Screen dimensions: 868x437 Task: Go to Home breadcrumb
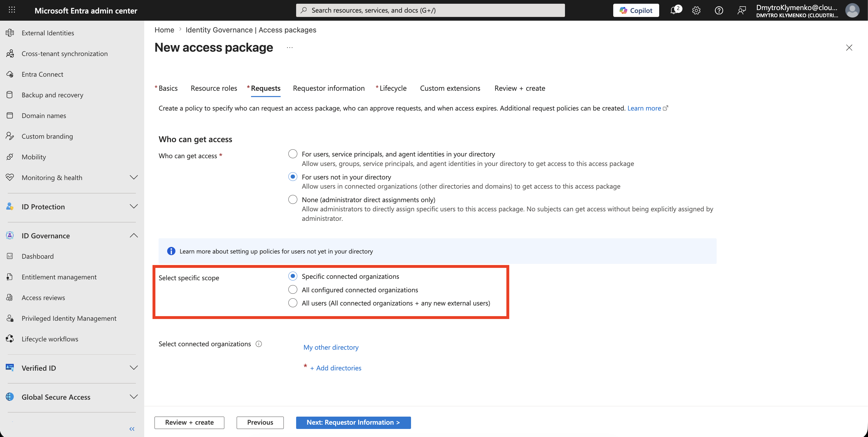coord(164,30)
